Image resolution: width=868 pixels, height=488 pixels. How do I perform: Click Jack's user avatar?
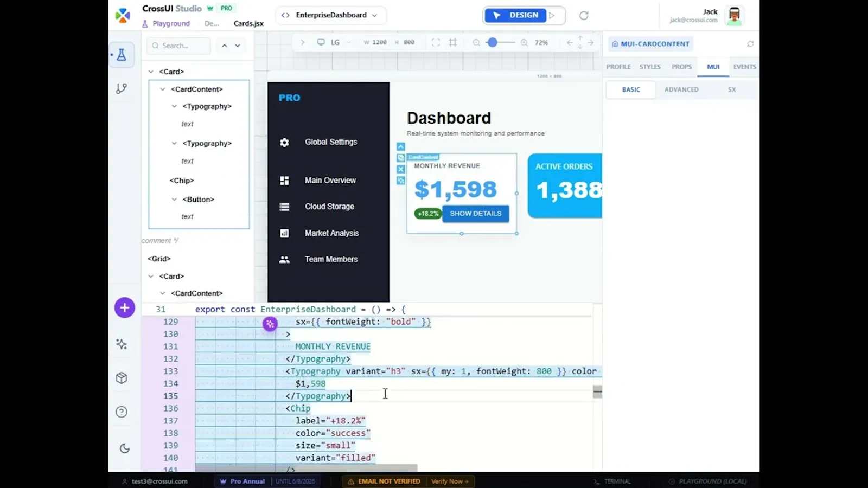[x=734, y=15]
